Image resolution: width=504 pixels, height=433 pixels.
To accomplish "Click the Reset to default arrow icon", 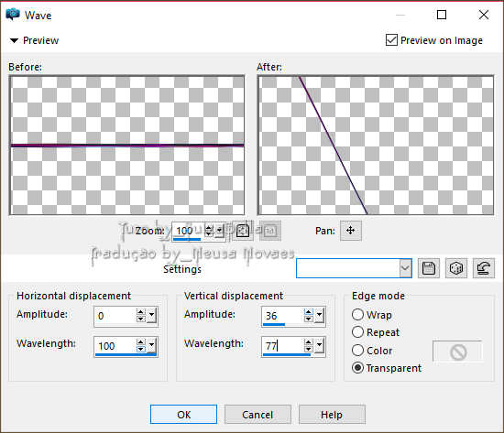I will click(x=484, y=268).
